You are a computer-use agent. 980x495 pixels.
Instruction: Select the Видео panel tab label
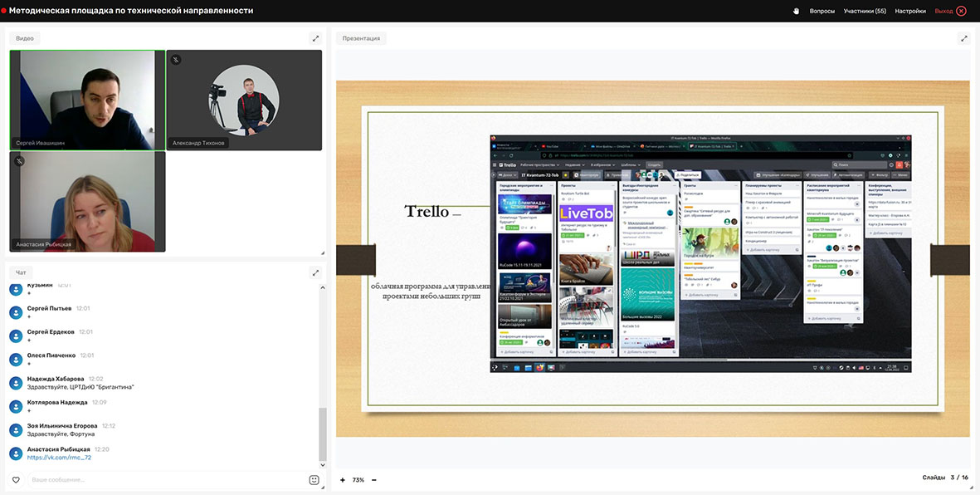coord(25,38)
